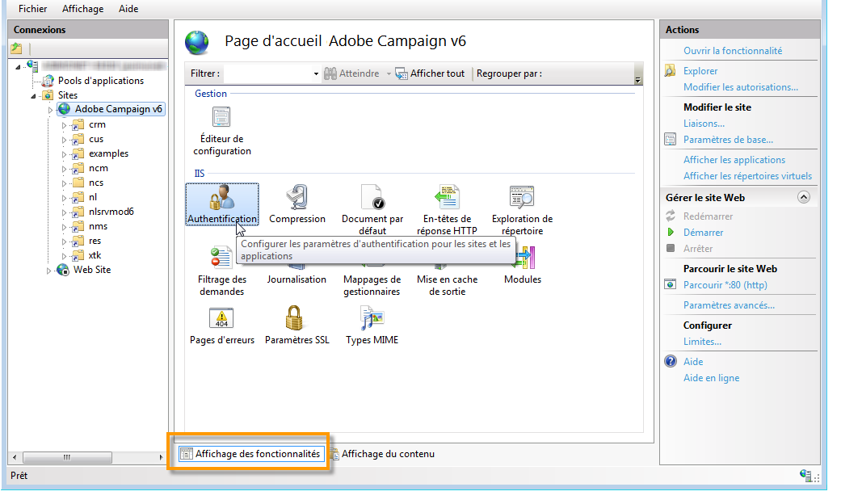The width and height of the screenshot is (841, 504).
Task: Open the Fichier menu
Action: coord(32,9)
